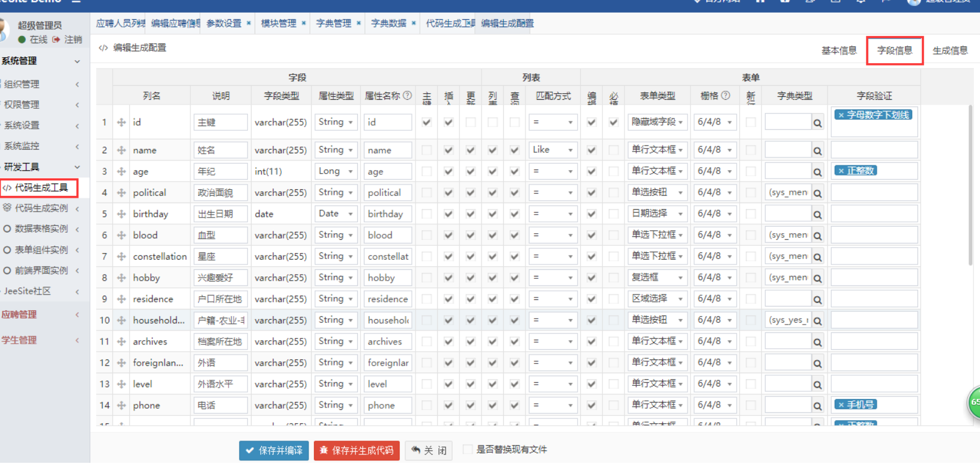
Task: Click the drag handle icon of the level row
Action: tap(121, 384)
